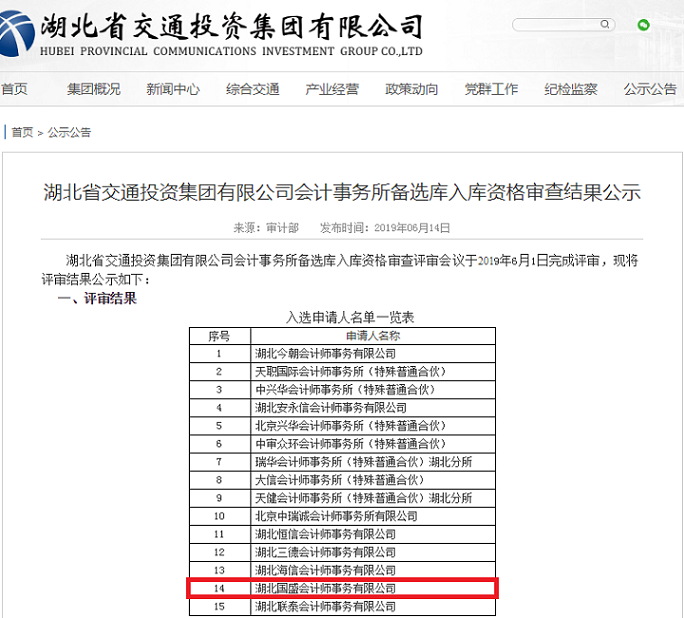Click the 来源：审计部 source text
The width and height of the screenshot is (684, 618).
click(x=266, y=228)
